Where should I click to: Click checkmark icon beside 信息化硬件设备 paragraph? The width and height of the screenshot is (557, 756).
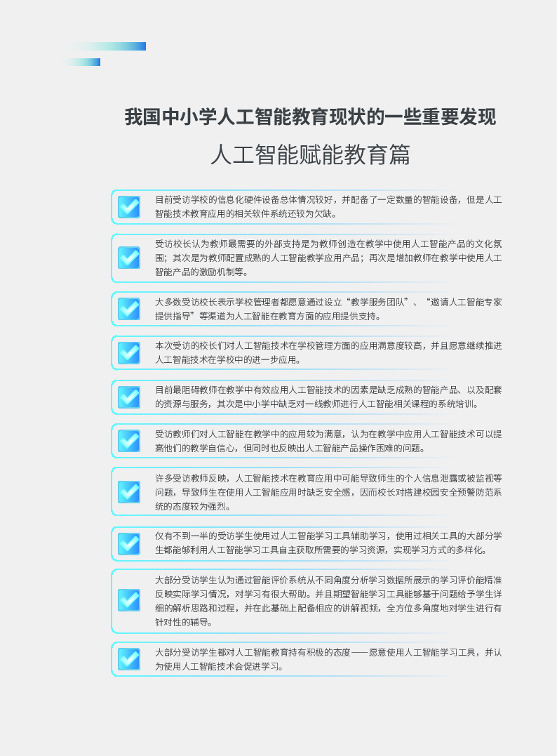click(x=129, y=207)
